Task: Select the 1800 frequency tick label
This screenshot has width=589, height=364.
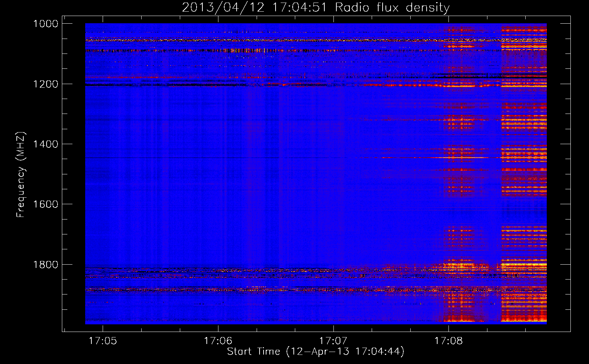Action: [x=46, y=265]
